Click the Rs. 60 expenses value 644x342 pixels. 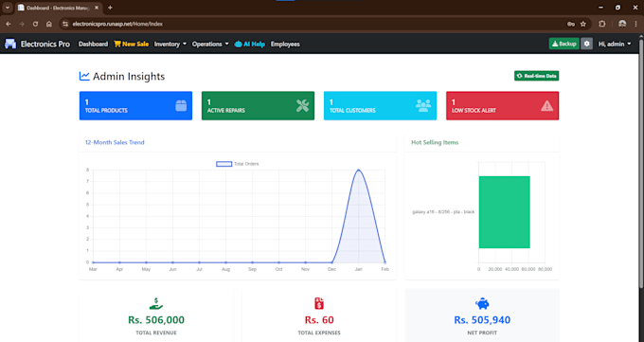coord(319,320)
